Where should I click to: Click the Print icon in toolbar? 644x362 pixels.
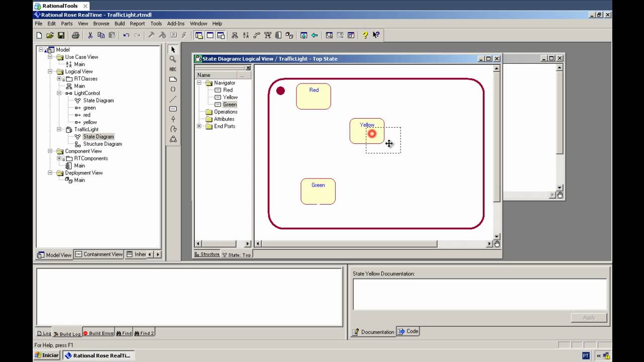(x=75, y=35)
